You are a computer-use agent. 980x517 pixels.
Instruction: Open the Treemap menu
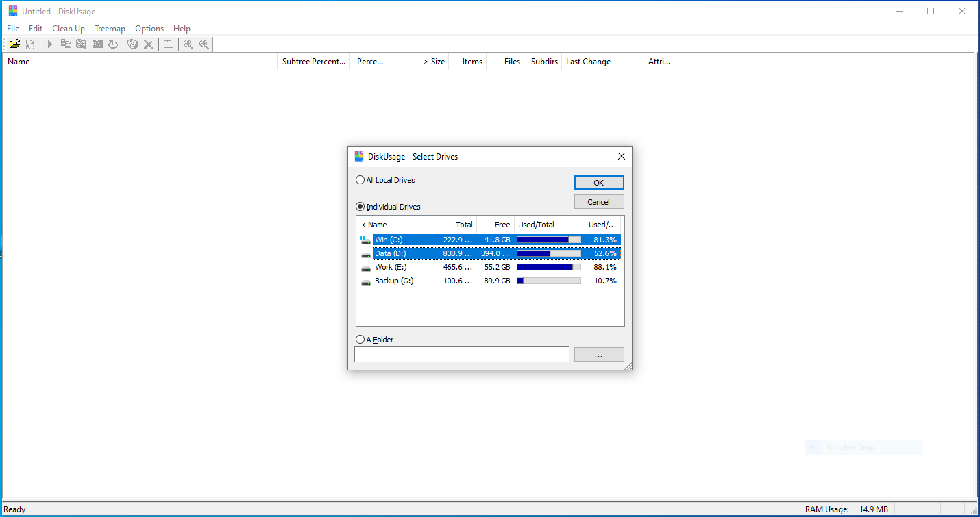pos(110,29)
